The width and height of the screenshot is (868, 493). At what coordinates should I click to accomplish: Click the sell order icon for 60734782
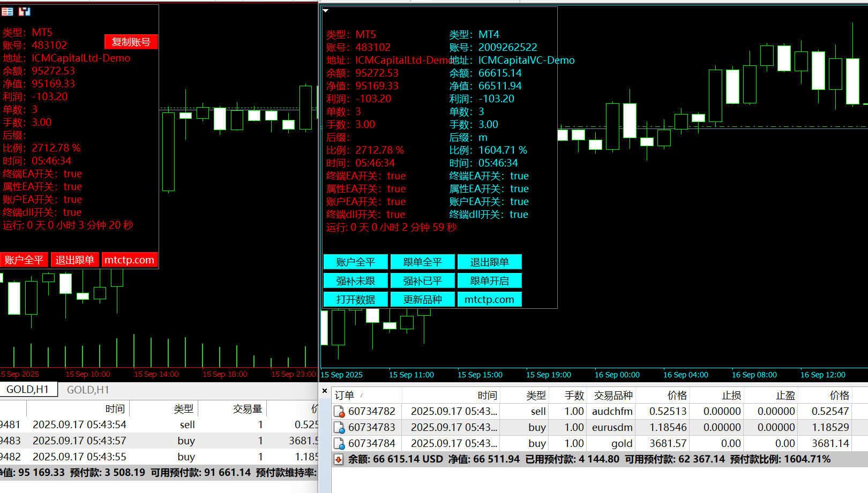(x=339, y=412)
